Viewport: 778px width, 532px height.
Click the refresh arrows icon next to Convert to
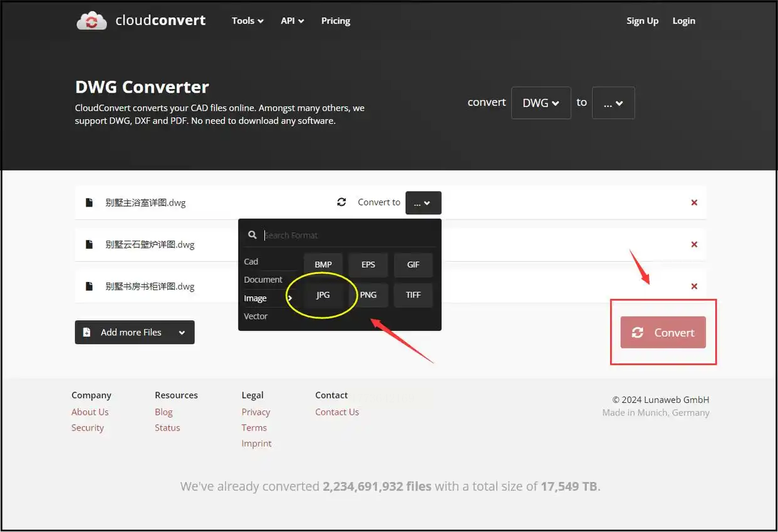point(341,202)
